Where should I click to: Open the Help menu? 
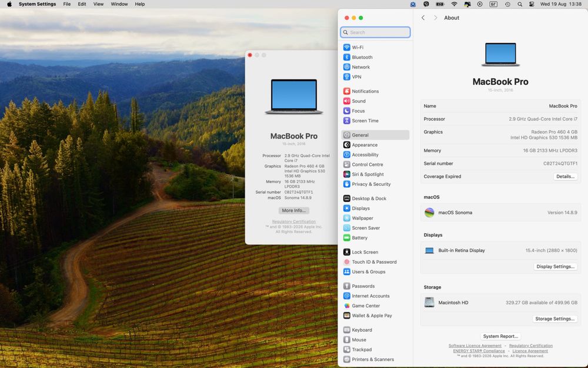pos(140,4)
